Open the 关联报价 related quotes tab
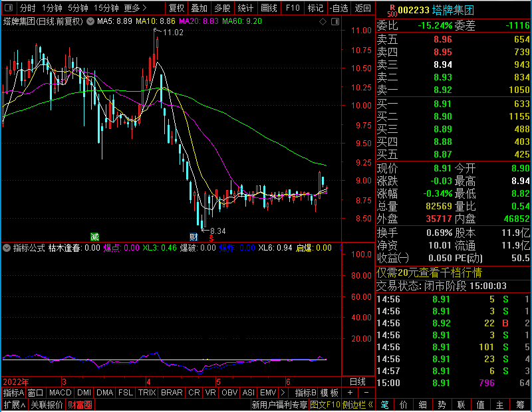Screen dimensions: 532x412 (47, 405)
